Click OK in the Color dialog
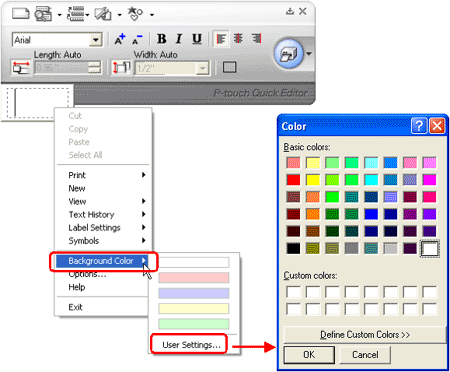Screen dimensions: 450x372 click(309, 355)
